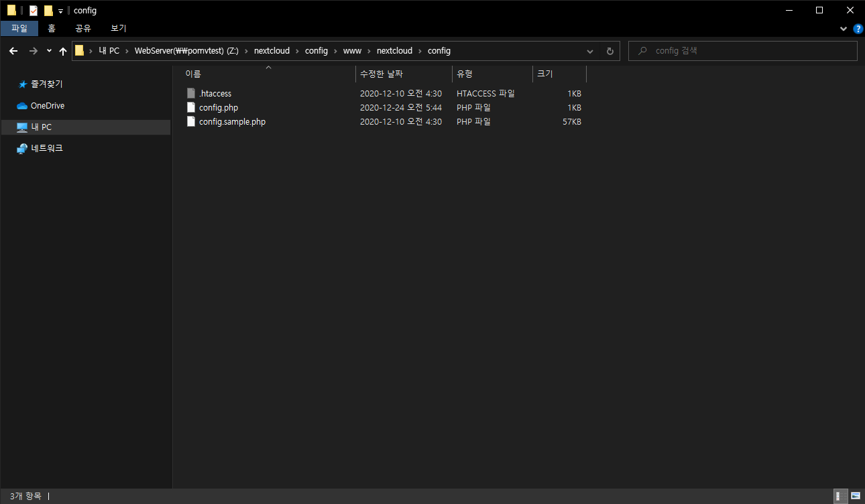The width and height of the screenshot is (865, 504).
Task: Click inside the config search box
Action: tap(742, 50)
